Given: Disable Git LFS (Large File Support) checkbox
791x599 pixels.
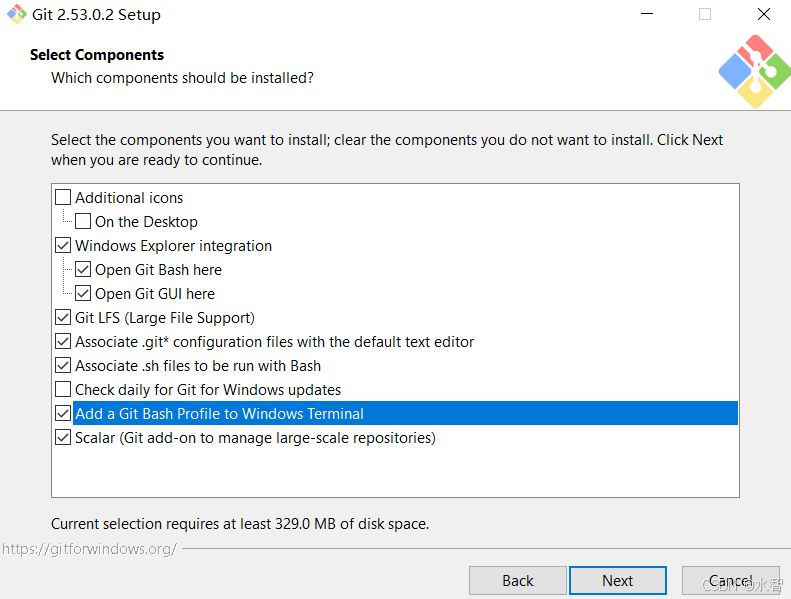Looking at the screenshot, I should click(x=63, y=317).
